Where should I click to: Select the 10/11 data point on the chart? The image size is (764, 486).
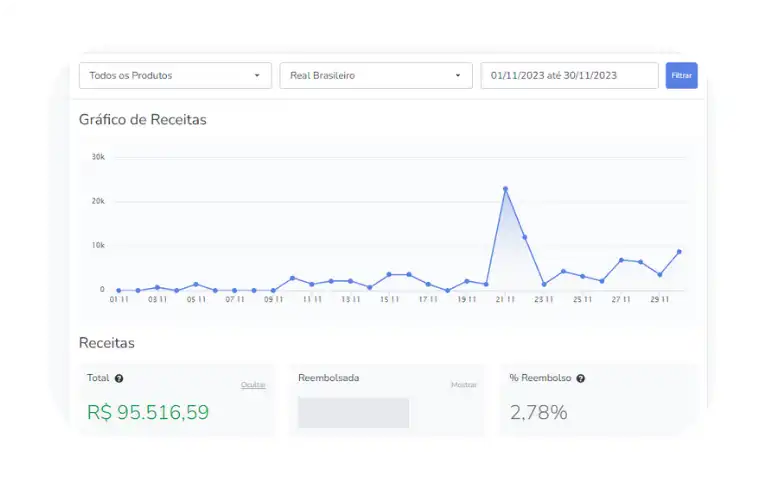[x=292, y=278]
